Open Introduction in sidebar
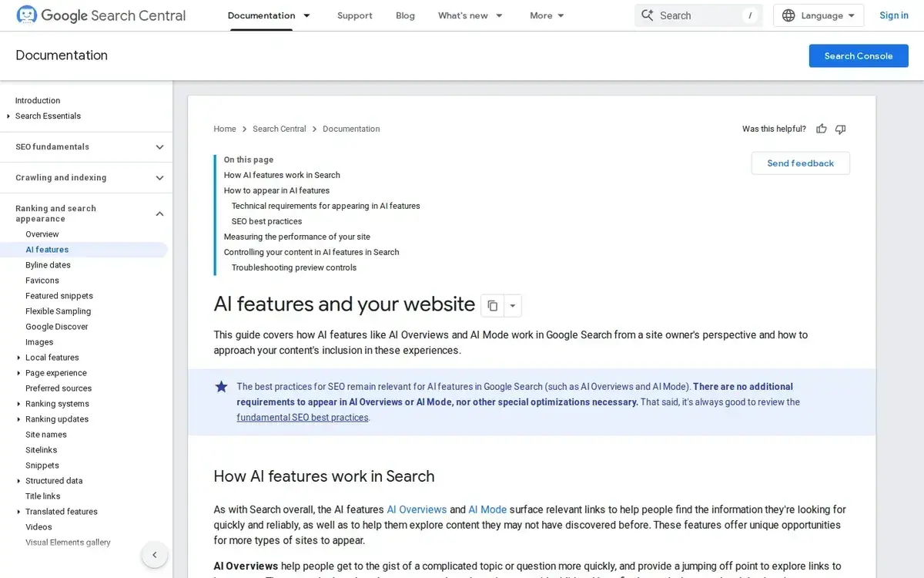Screen dimensions: 924x578 pyautogui.click(x=38, y=100)
